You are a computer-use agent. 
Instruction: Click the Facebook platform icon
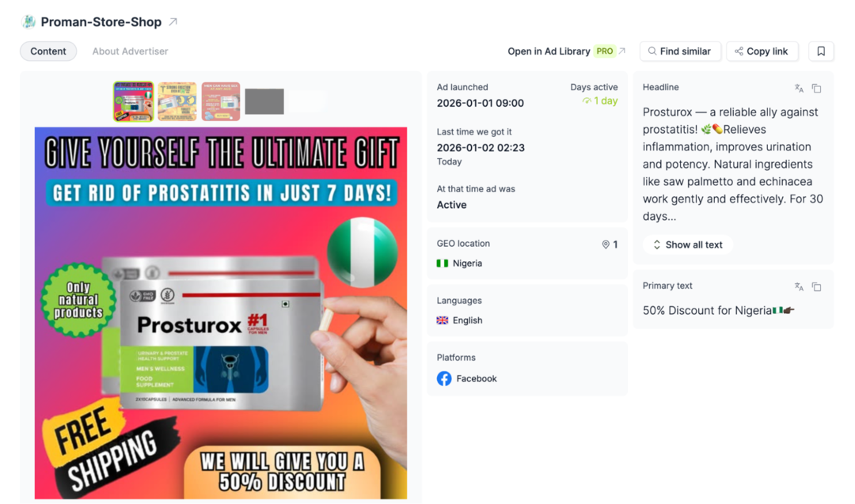coord(444,379)
